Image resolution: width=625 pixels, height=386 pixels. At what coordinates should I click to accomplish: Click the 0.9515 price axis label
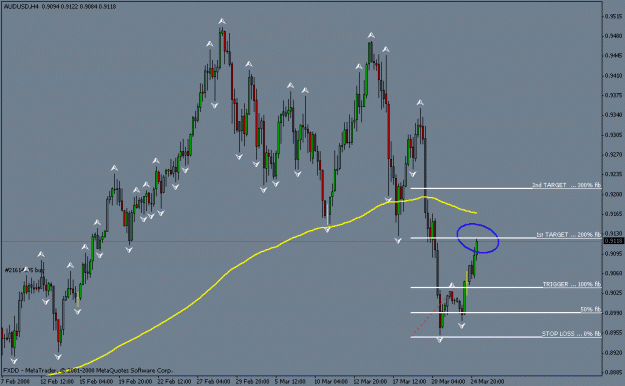(x=613, y=17)
